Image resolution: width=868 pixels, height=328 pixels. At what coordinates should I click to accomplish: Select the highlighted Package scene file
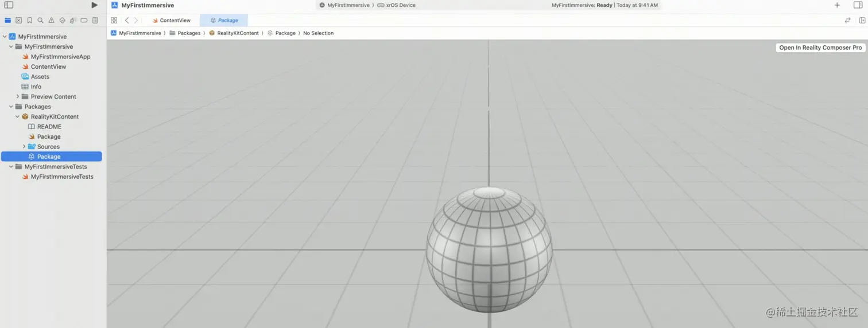(52, 157)
